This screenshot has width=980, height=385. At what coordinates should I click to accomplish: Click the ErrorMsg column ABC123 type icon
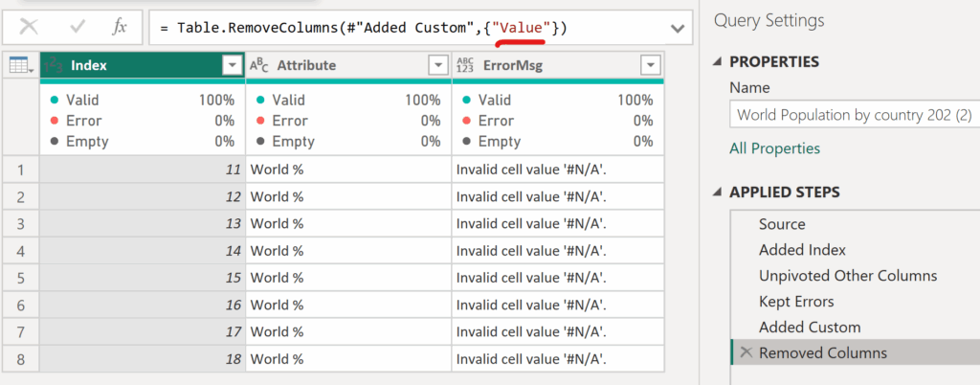pyautogui.click(x=466, y=65)
